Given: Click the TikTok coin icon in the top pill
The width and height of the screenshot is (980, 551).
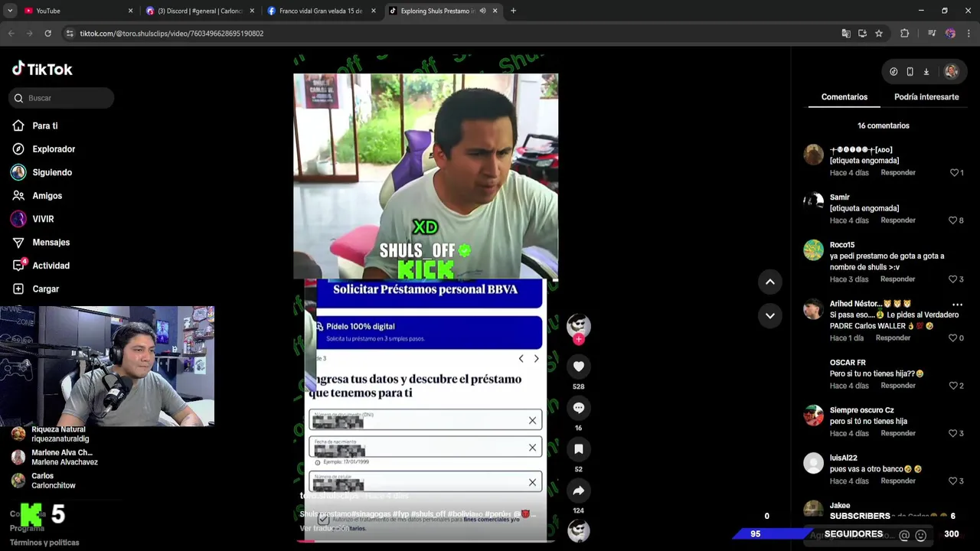Looking at the screenshot, I should [893, 71].
